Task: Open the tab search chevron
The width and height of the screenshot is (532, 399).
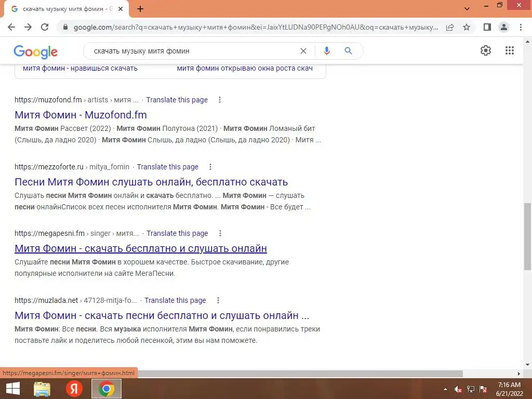Action: pos(467,9)
